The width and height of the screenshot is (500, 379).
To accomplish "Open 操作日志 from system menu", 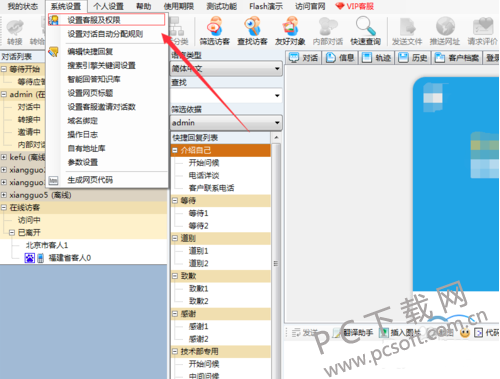I will 82,135.
